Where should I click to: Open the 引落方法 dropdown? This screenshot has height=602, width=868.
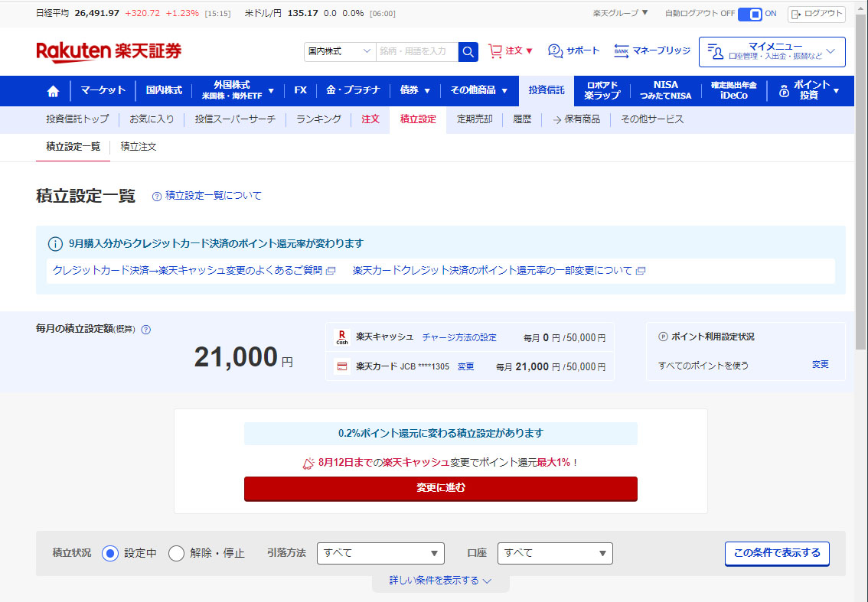click(380, 553)
